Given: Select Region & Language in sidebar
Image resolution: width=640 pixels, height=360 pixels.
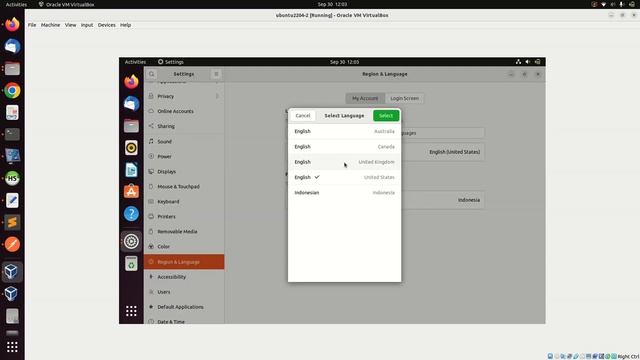Looking at the screenshot, I should [184, 262].
